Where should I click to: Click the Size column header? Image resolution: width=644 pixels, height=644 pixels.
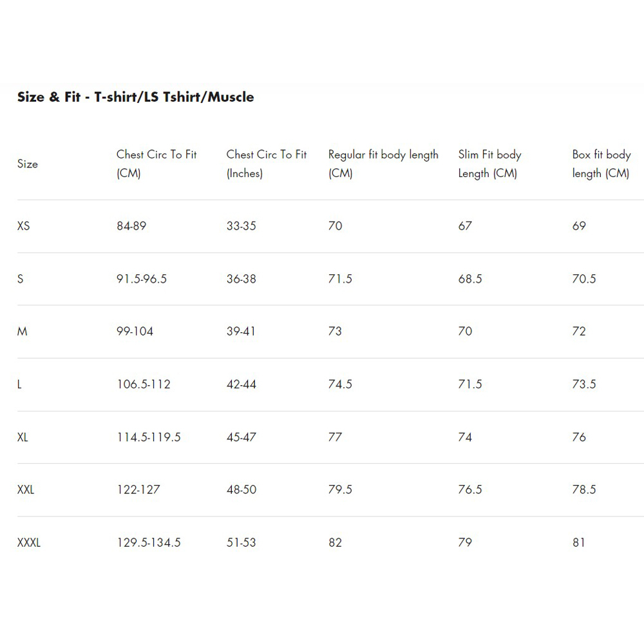tap(28, 164)
